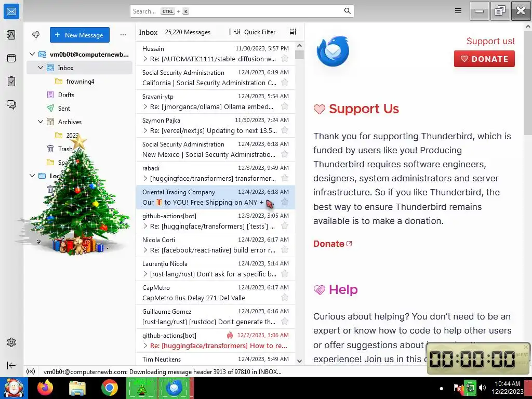The height and width of the screenshot is (399, 532).
Task: Click the online status icon in status bar
Action: [31, 371]
